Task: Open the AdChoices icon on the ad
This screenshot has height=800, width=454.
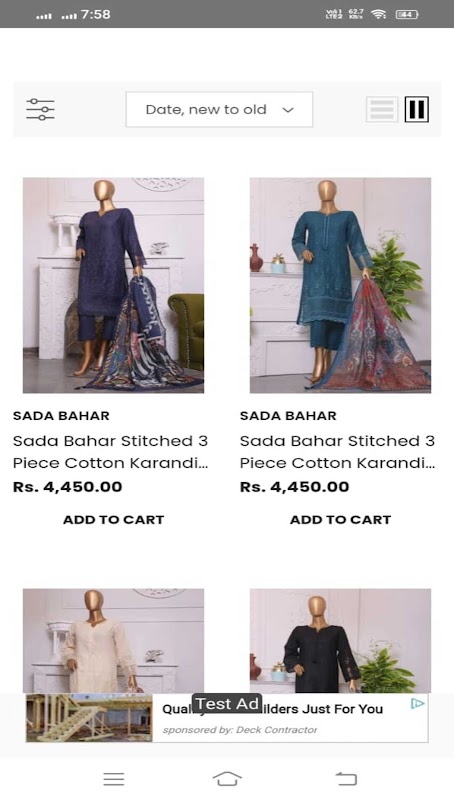Action: point(417,704)
